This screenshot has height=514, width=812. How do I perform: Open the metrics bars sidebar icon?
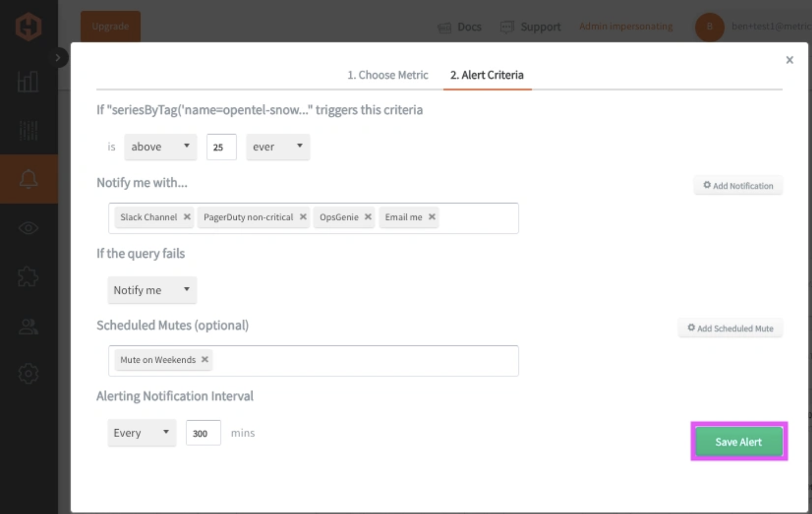point(28,130)
